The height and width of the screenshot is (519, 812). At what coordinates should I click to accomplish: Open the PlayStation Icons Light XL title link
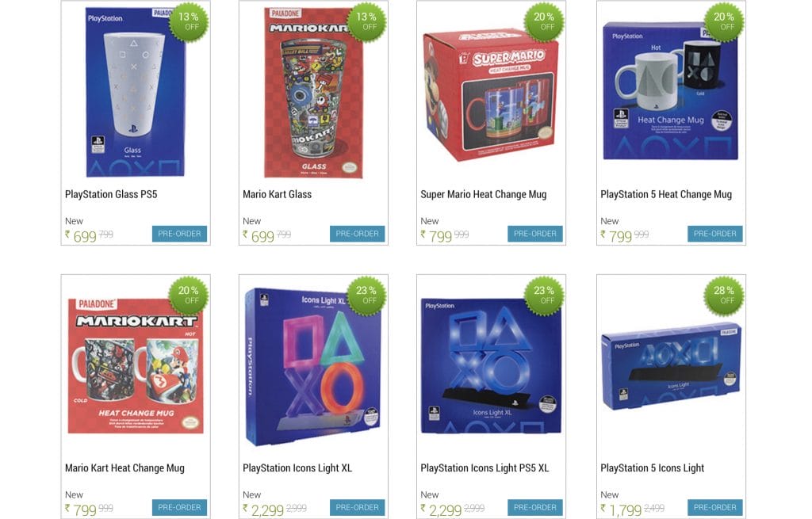(x=297, y=468)
